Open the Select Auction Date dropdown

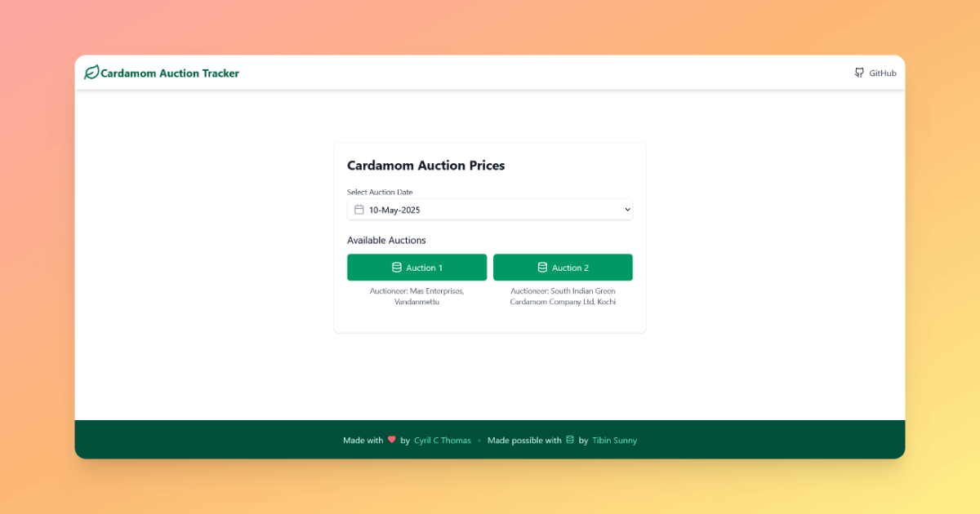490,210
